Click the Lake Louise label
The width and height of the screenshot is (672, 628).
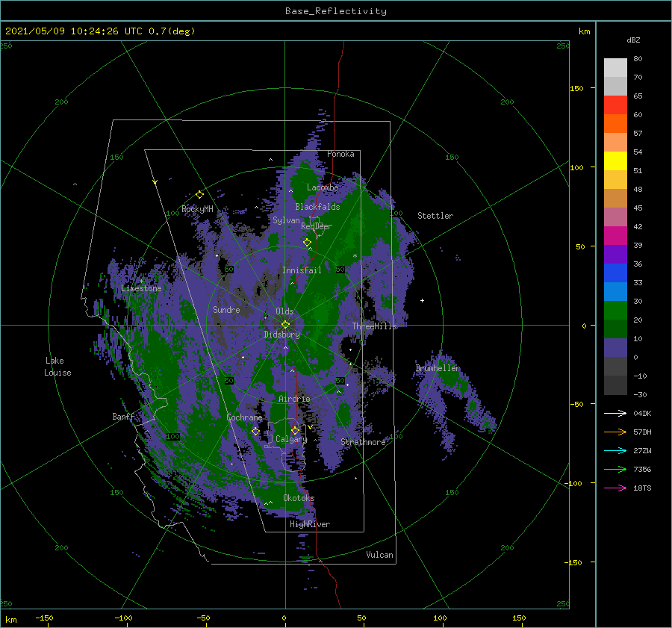57,367
